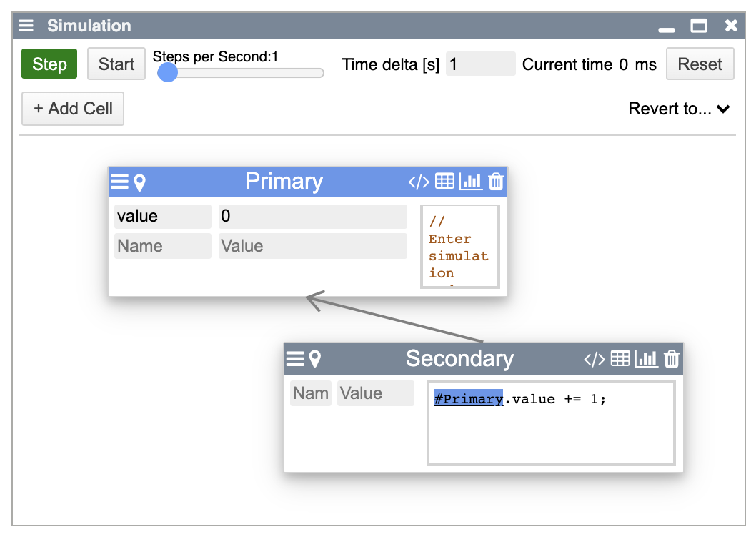
Task: Show the table view for Secondary cell
Action: click(620, 359)
